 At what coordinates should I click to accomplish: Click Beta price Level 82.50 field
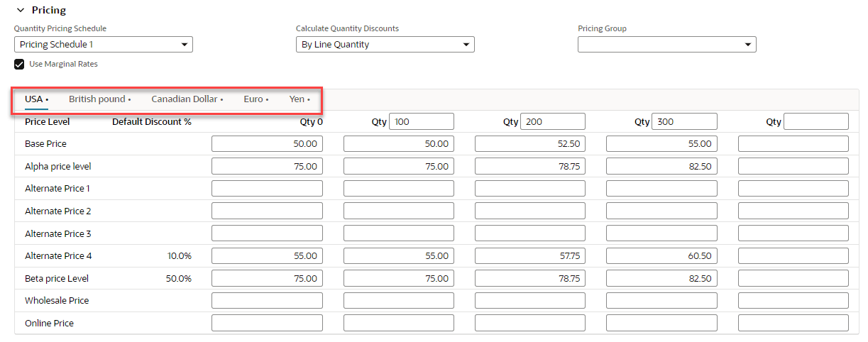[x=661, y=279]
